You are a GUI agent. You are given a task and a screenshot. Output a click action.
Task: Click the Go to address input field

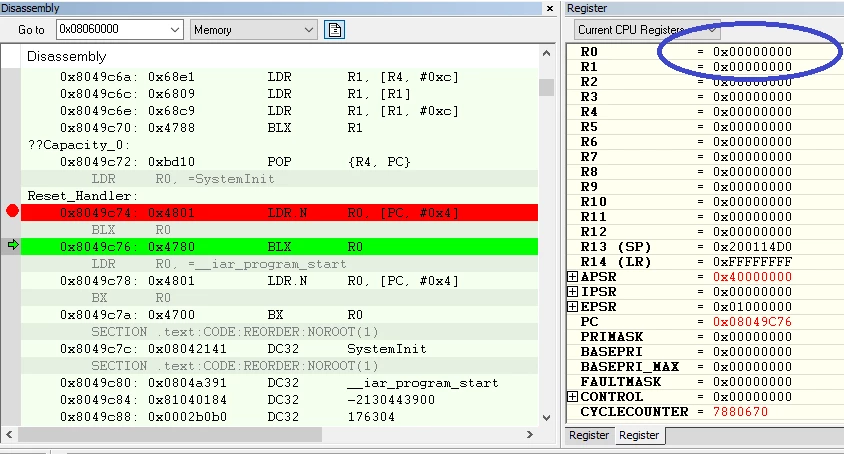112,30
